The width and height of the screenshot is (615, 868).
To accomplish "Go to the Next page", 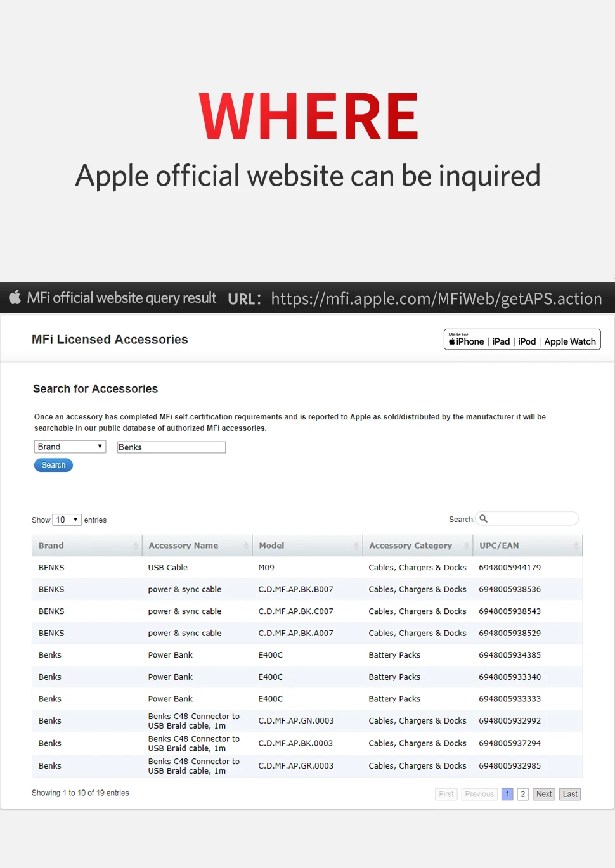I will pos(544,794).
